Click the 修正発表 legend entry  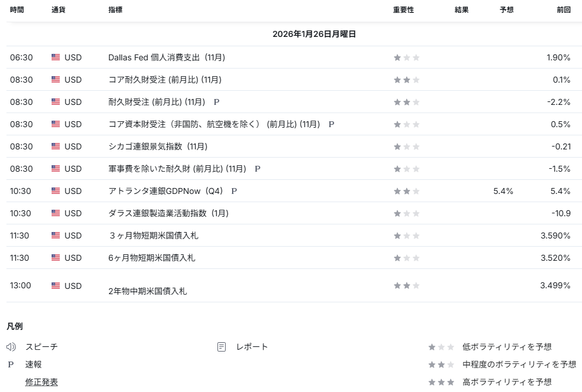(x=41, y=382)
